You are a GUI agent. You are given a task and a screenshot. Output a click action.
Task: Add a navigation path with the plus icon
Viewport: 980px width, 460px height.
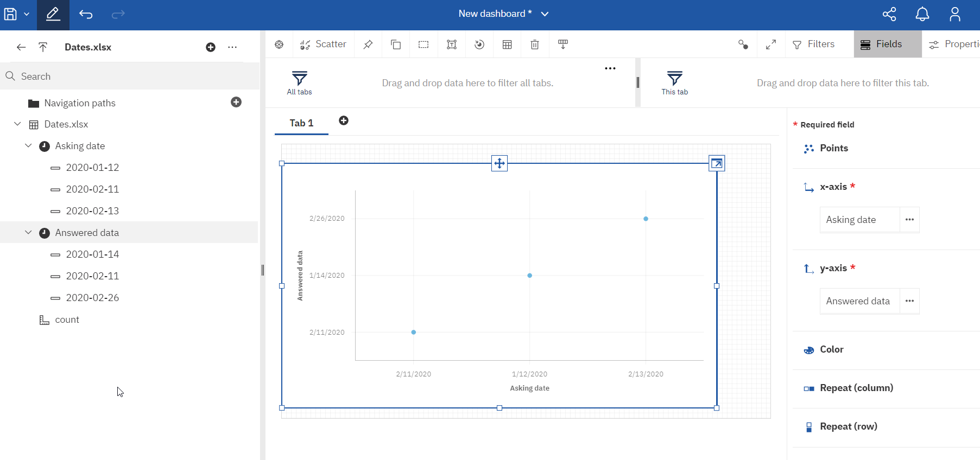click(236, 102)
